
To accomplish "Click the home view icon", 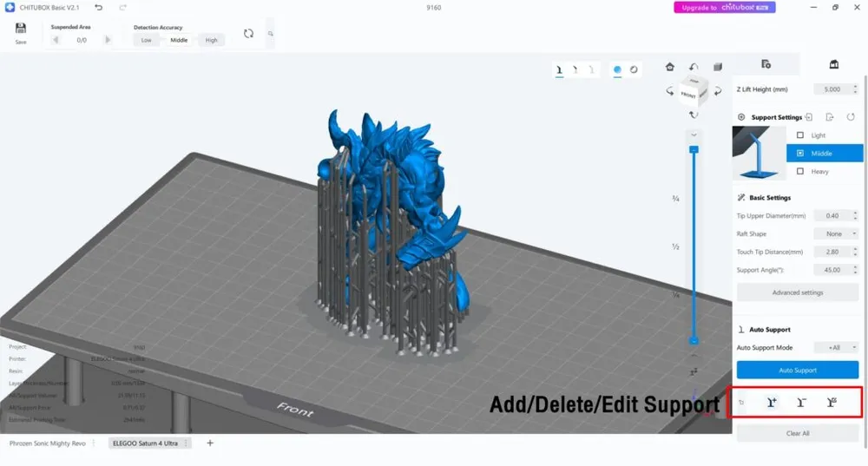I will click(x=670, y=67).
